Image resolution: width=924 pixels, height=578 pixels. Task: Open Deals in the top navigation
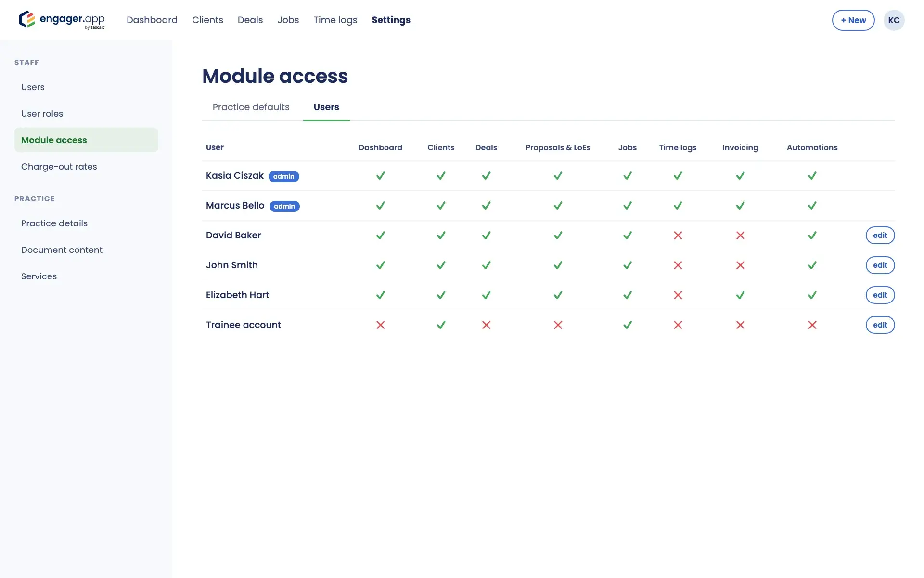[250, 20]
